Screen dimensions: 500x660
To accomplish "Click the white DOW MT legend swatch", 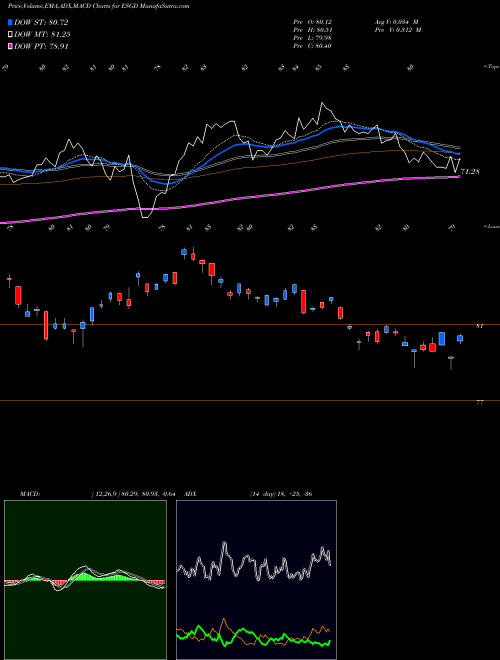I will (10, 35).
